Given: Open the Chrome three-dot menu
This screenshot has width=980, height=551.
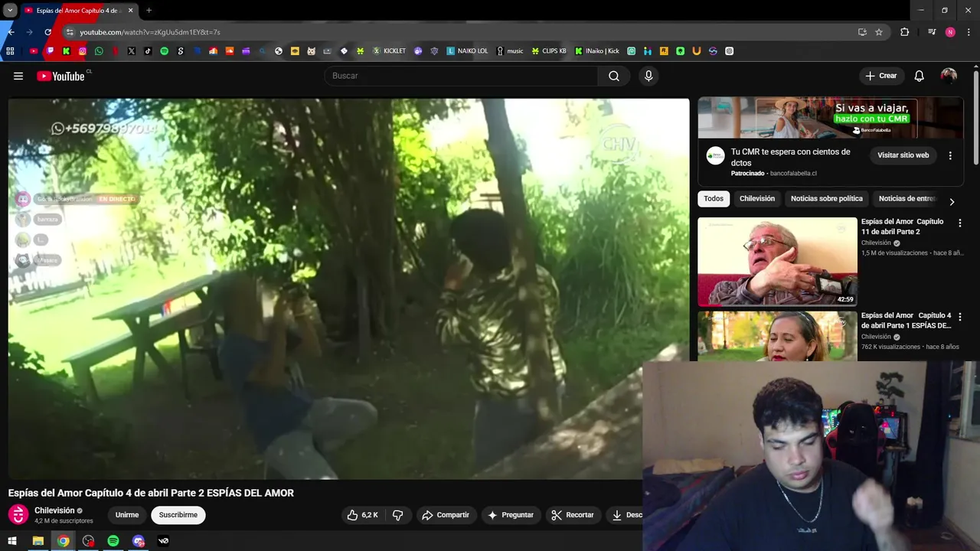Looking at the screenshot, I should [969, 32].
